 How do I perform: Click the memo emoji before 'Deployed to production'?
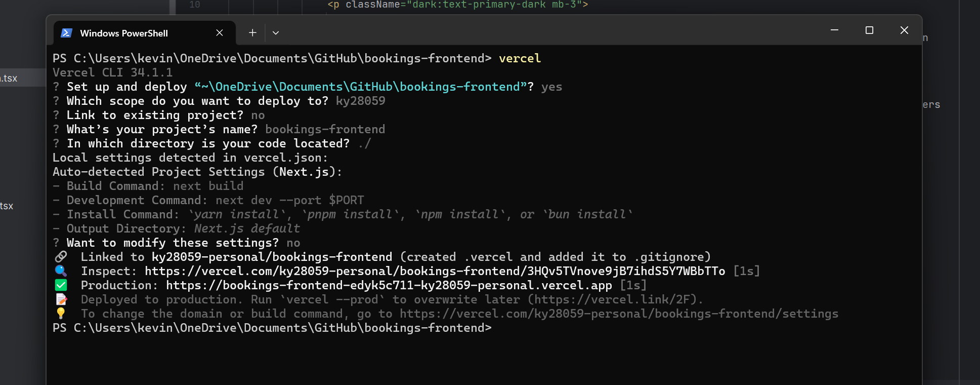[61, 299]
